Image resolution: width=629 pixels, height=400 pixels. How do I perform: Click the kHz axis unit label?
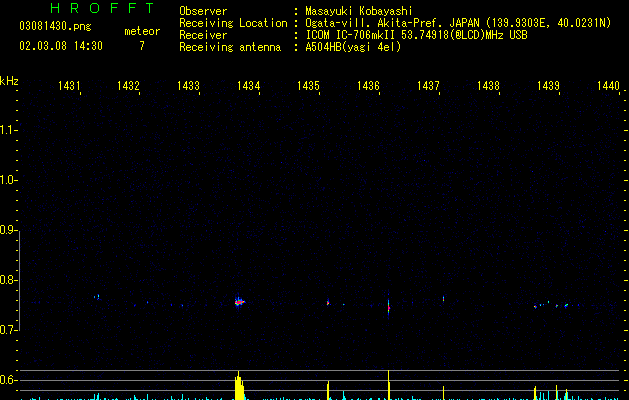pyautogui.click(x=9, y=81)
